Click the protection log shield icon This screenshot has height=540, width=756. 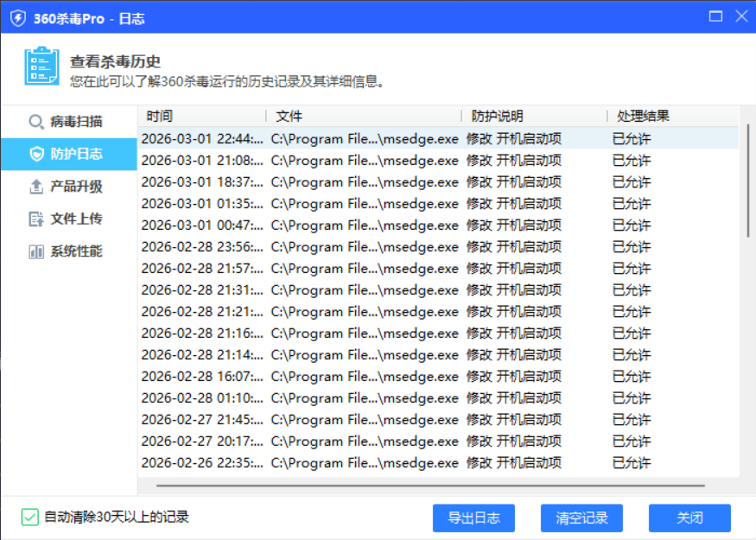[x=36, y=154]
